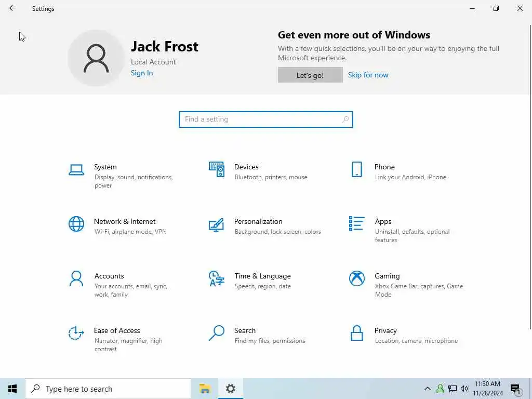Click the 'Local Account' label
This screenshot has width=532, height=399.
pos(153,62)
